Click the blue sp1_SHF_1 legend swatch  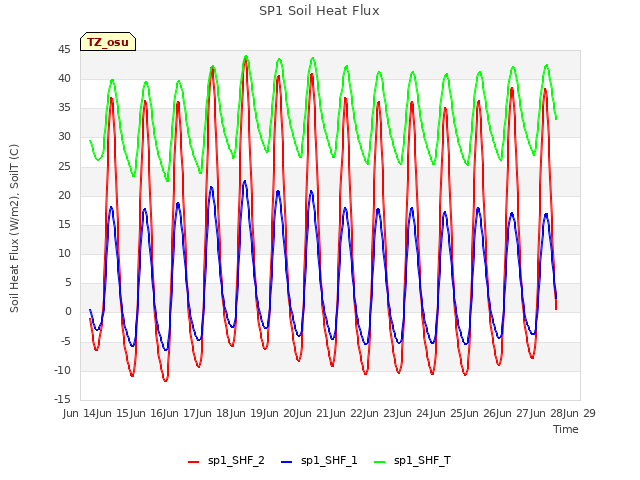[x=287, y=462]
